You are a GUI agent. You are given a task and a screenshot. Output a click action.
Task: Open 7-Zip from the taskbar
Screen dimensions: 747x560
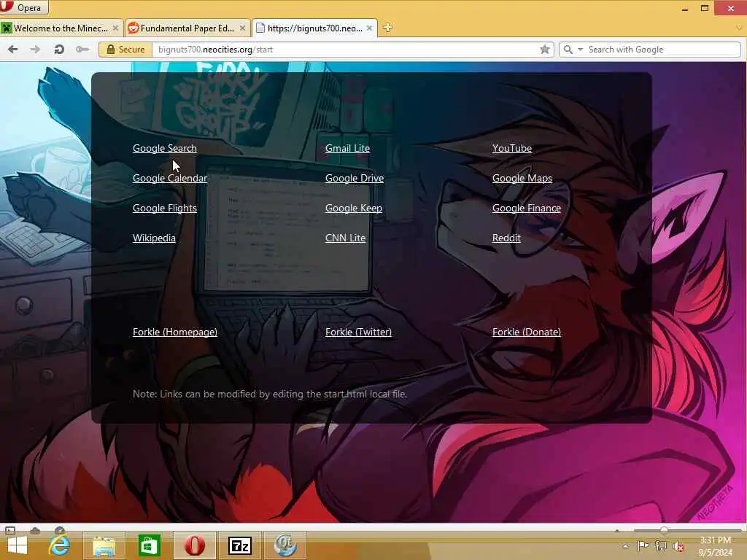pyautogui.click(x=239, y=545)
